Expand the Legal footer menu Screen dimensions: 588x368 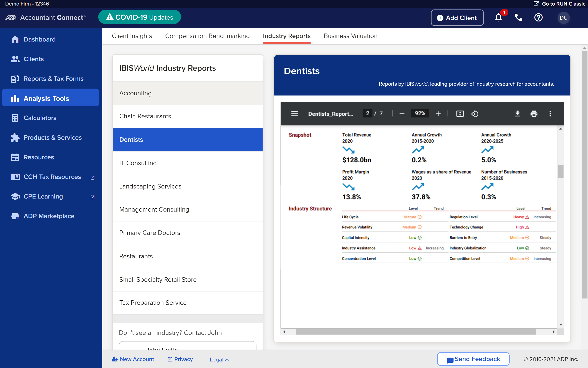coord(219,359)
